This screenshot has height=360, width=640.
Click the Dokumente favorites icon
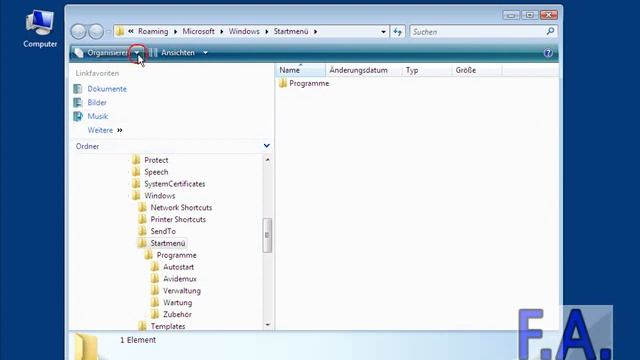point(78,89)
